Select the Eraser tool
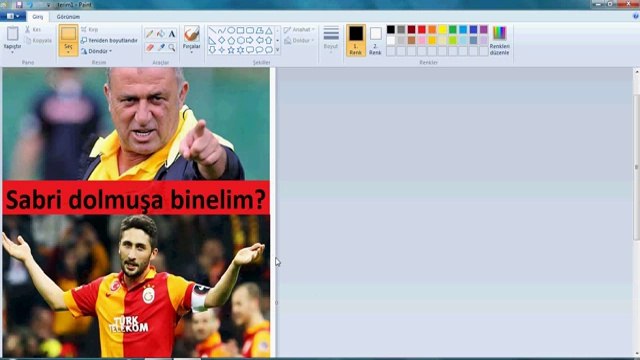 coord(149,47)
